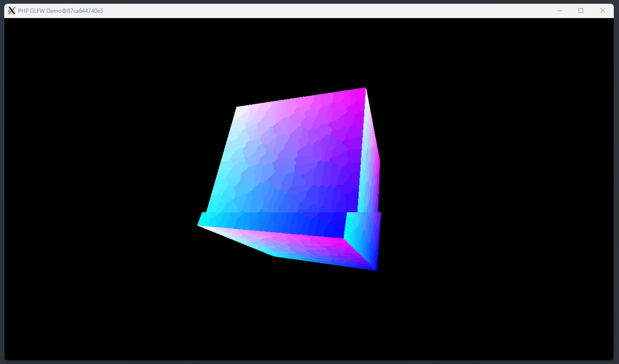Click the window title bar

click(286, 10)
